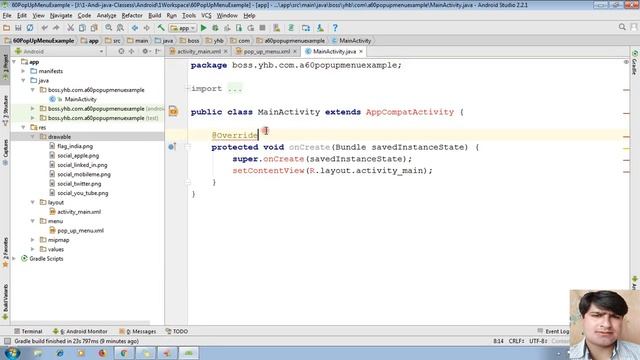Select pop_up_menu.xml in menu folder
The height and width of the screenshot is (360, 640).
coord(80,231)
